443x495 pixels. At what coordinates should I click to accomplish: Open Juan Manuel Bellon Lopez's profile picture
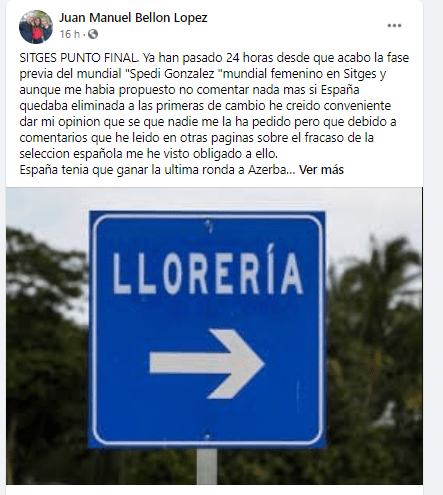point(36,27)
